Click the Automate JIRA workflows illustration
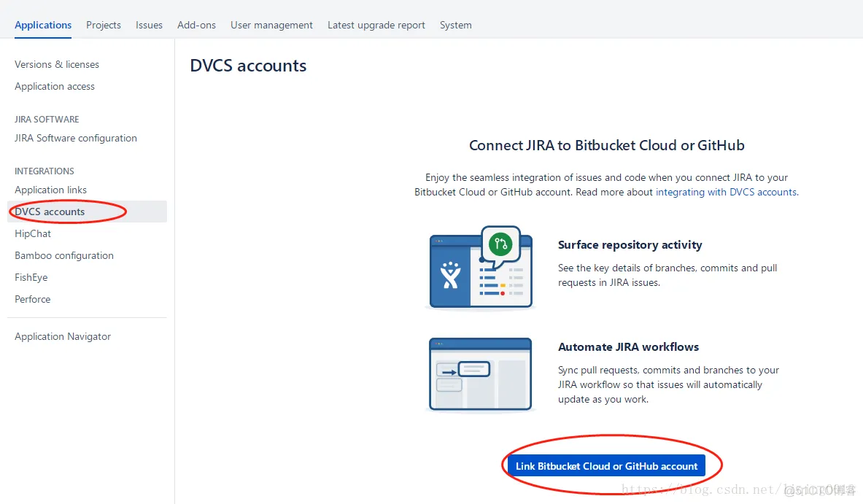 pyautogui.click(x=481, y=374)
